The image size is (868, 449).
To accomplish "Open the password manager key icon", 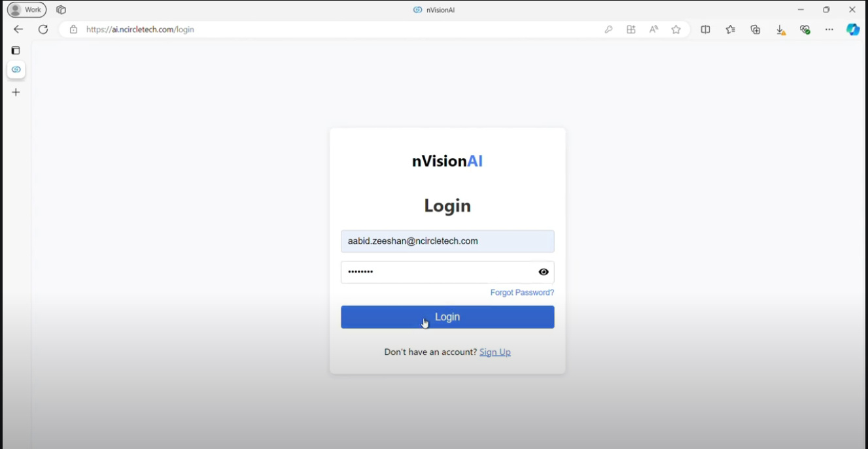I will [x=608, y=29].
